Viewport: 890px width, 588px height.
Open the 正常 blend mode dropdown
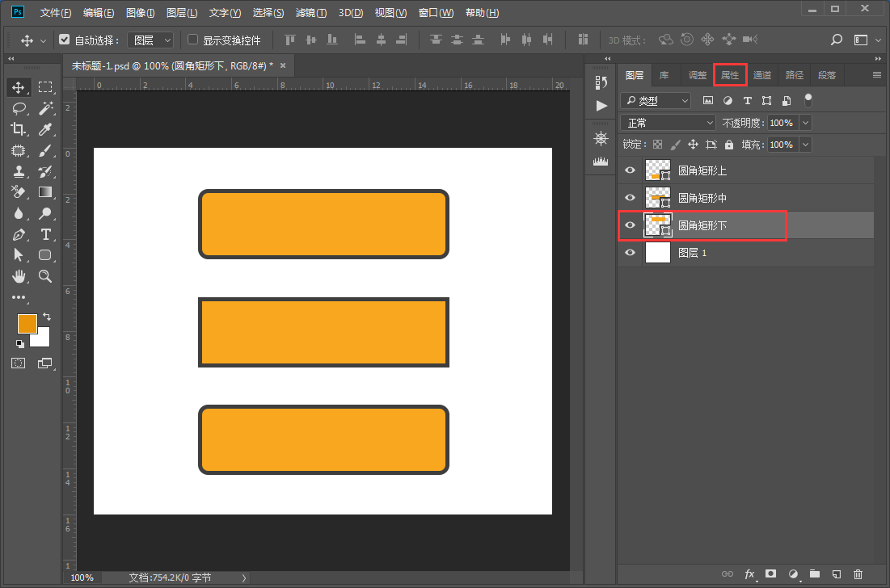pos(668,123)
